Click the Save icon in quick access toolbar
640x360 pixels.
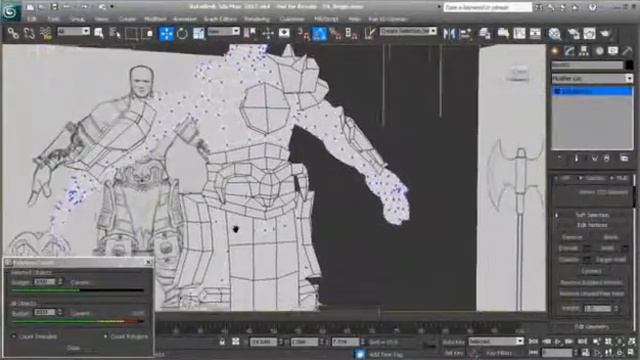pos(54,7)
